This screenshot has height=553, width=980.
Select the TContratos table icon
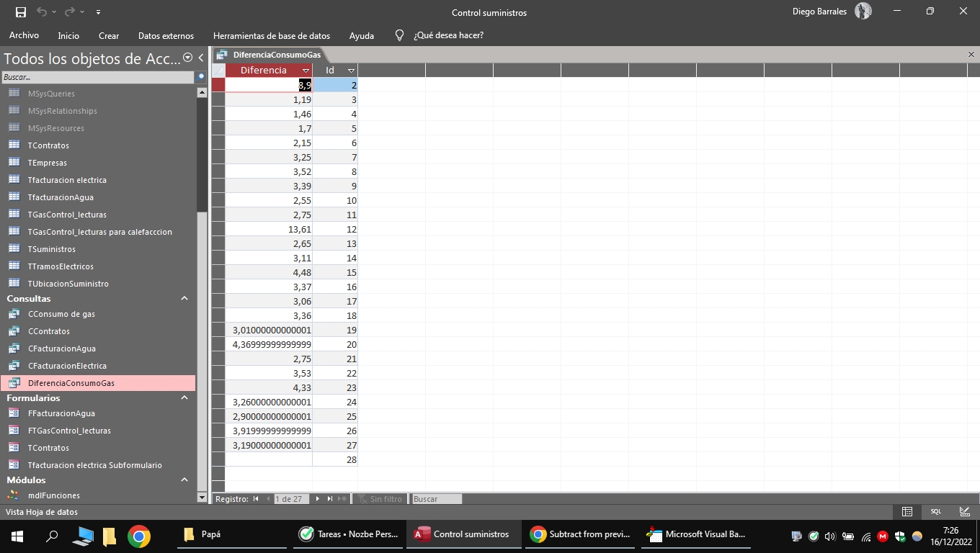point(14,145)
